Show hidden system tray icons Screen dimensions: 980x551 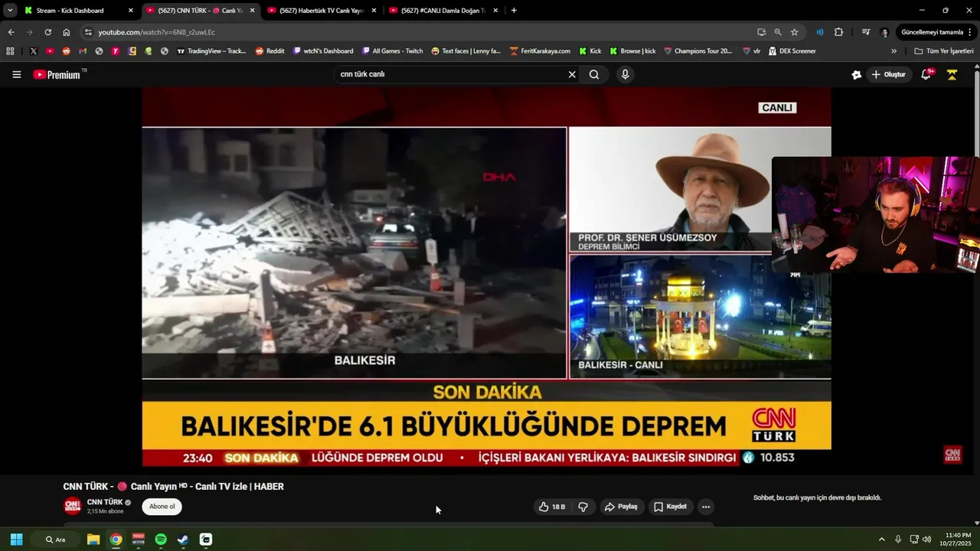881,540
